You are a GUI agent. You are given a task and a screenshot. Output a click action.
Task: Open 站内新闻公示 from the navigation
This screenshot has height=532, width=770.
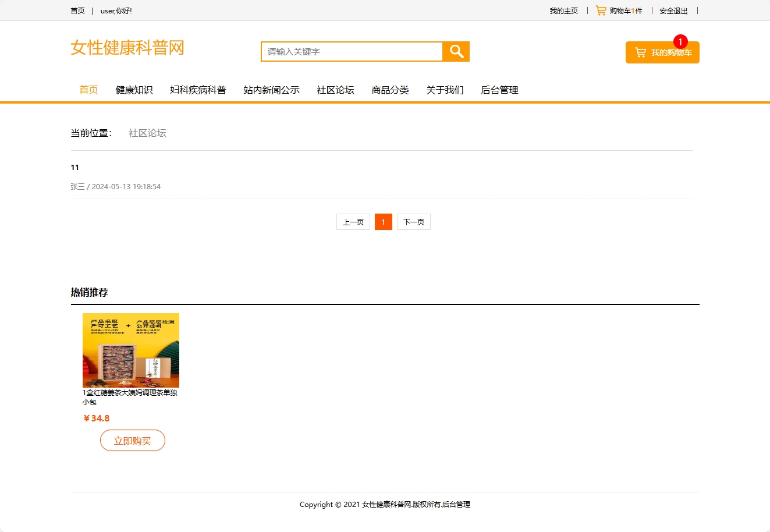[x=271, y=90]
